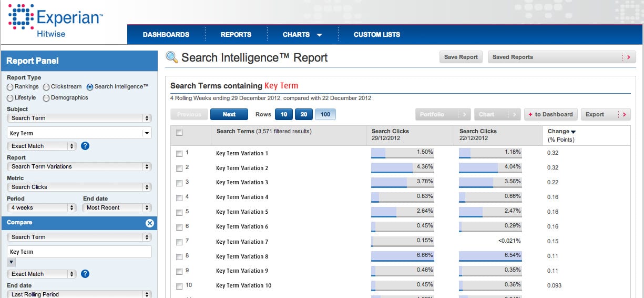This screenshot has width=644, height=298.
Task: Click the small arrow below compare Key Term
Action: click(x=12, y=262)
